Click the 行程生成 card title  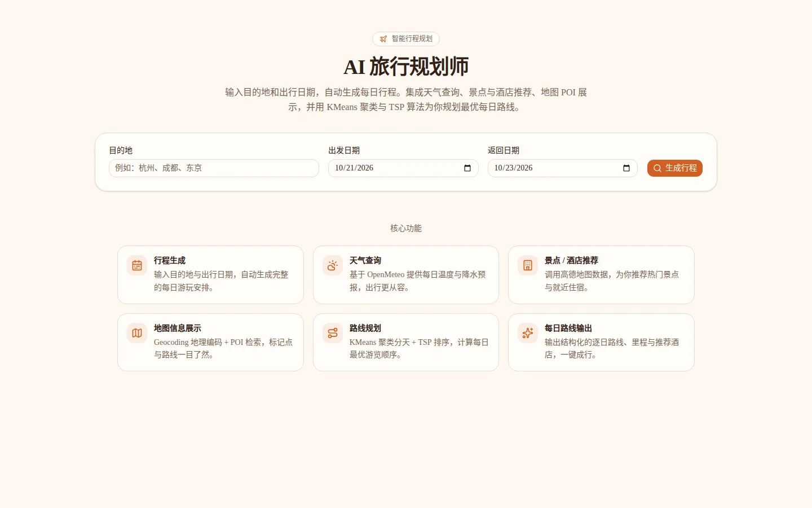pyautogui.click(x=170, y=260)
